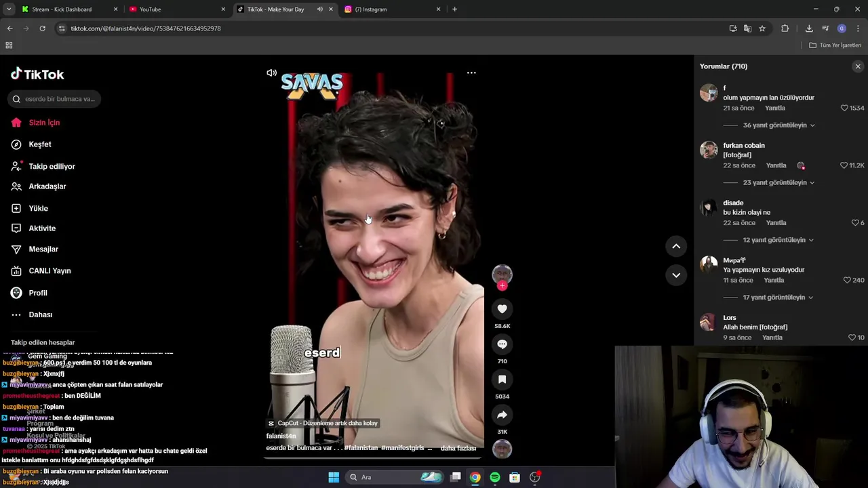Translate this page icon
The image size is (868, 488).
point(747,28)
